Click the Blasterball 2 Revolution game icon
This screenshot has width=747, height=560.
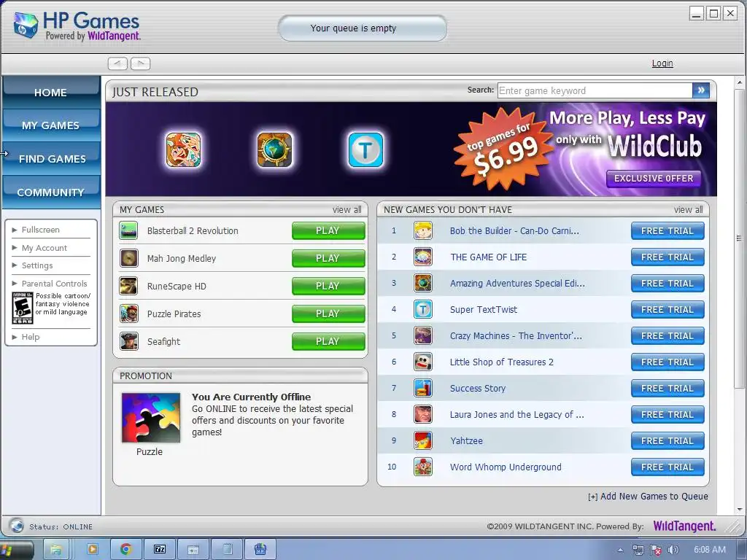pyautogui.click(x=128, y=230)
